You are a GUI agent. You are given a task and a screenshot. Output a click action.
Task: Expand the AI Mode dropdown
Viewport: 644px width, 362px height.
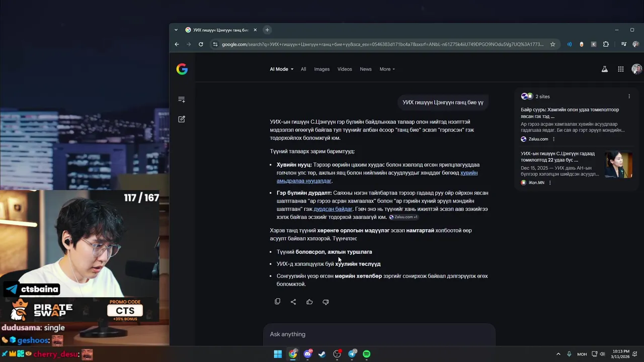coord(281,69)
